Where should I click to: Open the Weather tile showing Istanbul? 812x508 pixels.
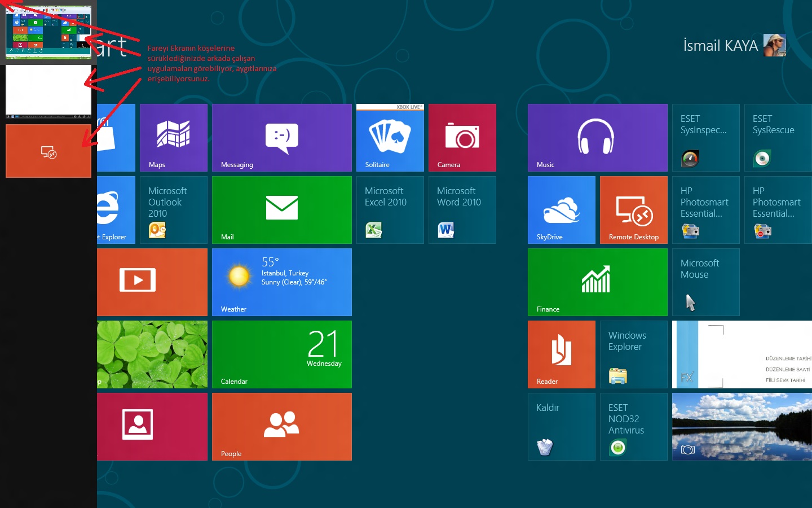(282, 282)
